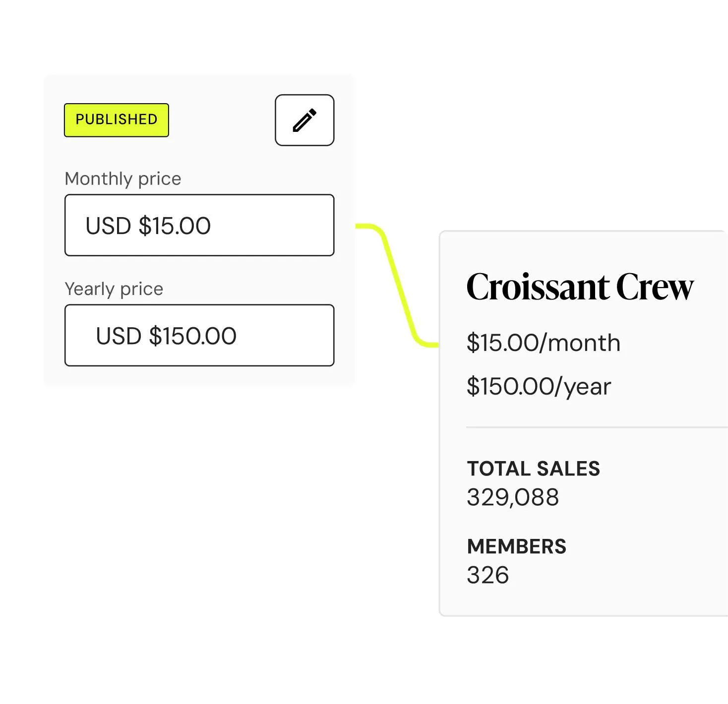Viewport: 728px width, 704px height.
Task: Click the PUBLISHED status badge
Action: point(117,120)
